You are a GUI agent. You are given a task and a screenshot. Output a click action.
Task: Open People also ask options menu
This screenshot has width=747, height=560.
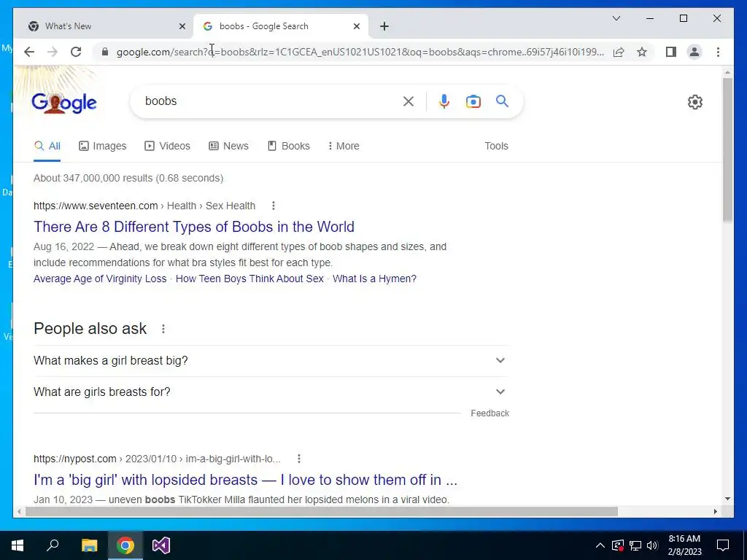tap(163, 329)
